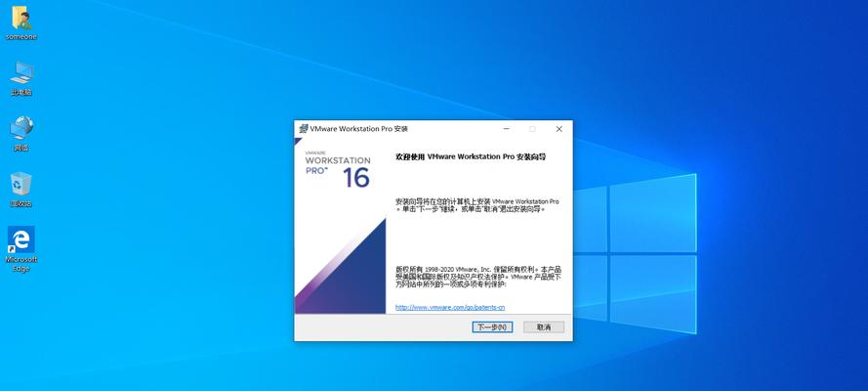The width and height of the screenshot is (868, 391).
Task: Click the VMware Workstation Pro 安装 window title
Action: tap(358, 129)
